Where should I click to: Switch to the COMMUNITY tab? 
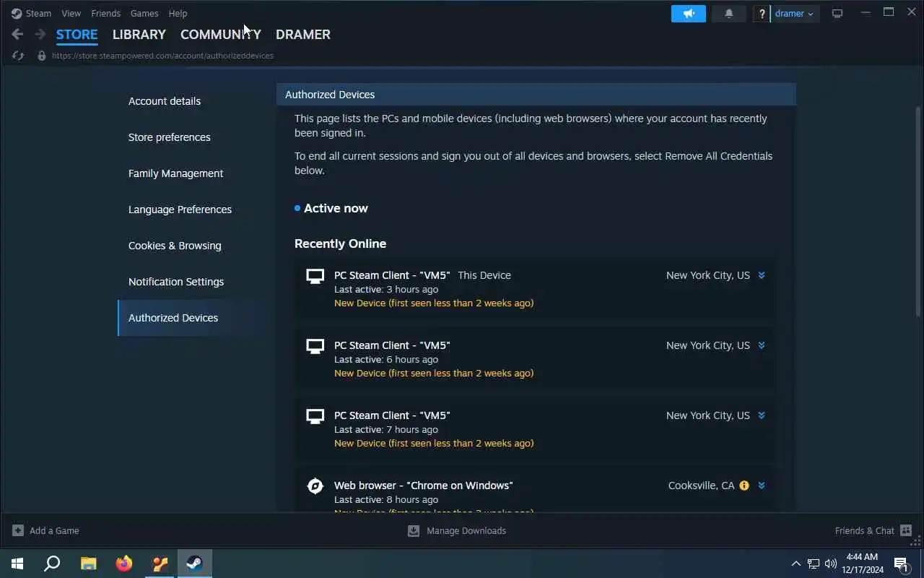tap(221, 34)
